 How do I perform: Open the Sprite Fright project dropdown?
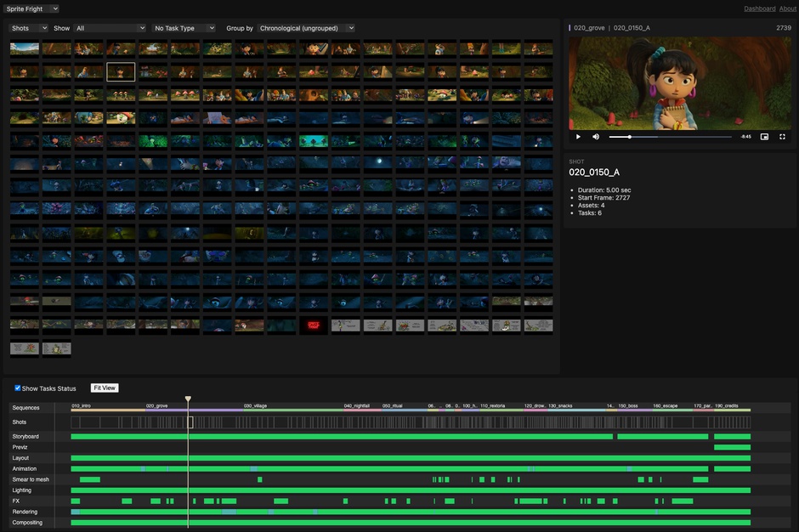tap(31, 8)
